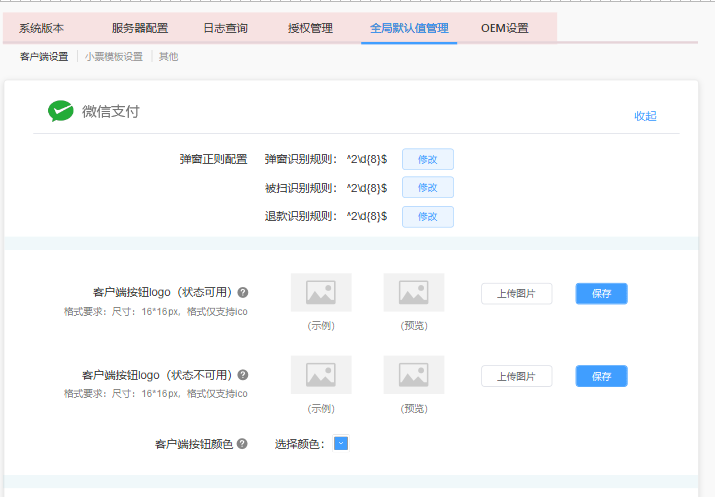715x497 pixels.
Task: Collapse the 微信支付 section via 收起
Action: 645,116
